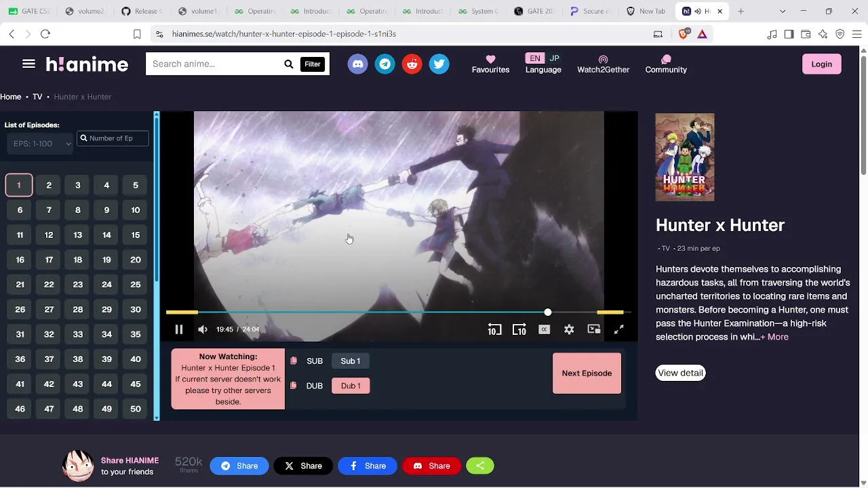Open the green more-sharing options button
The width and height of the screenshot is (868, 488).
(x=480, y=466)
